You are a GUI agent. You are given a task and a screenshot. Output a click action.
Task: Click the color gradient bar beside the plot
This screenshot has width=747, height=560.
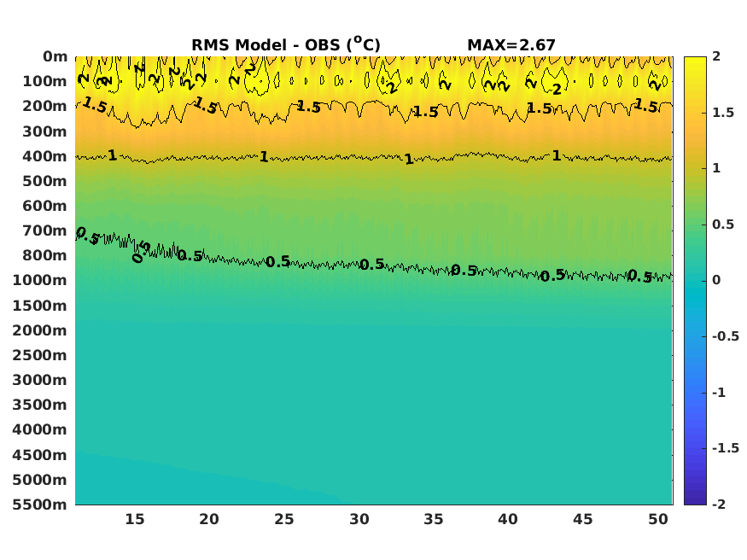point(695,281)
